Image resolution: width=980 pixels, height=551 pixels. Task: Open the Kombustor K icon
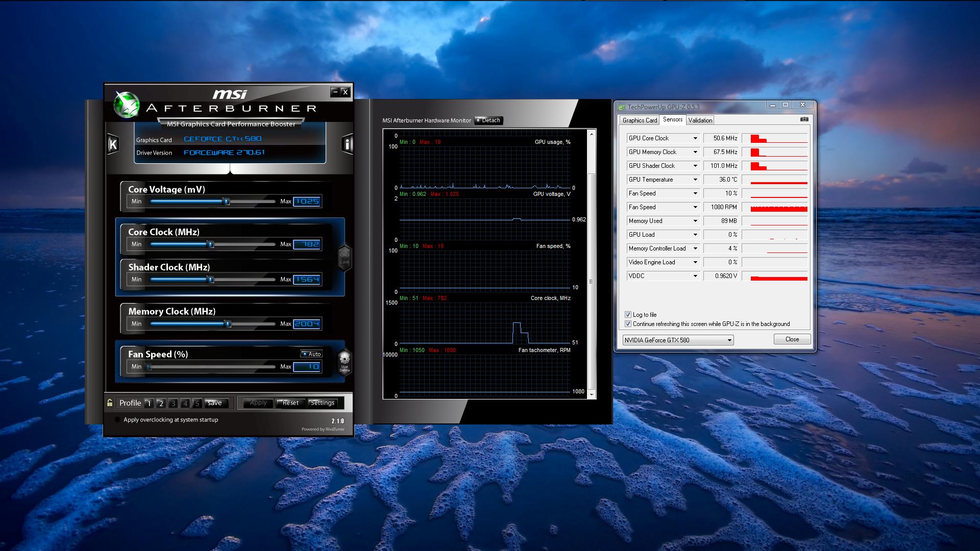pyautogui.click(x=113, y=144)
